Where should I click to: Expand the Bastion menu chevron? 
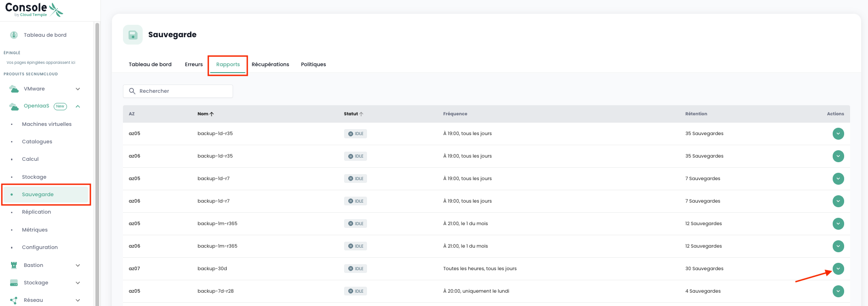pos(78,265)
